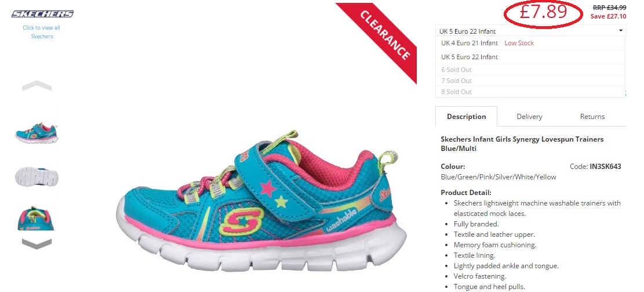Select the shoe sole thumbnail
Viewport: 644px width, 292px height.
(37, 176)
